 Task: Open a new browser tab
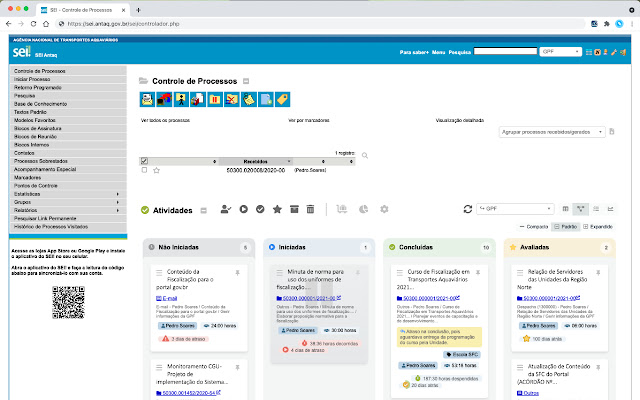click(x=138, y=10)
